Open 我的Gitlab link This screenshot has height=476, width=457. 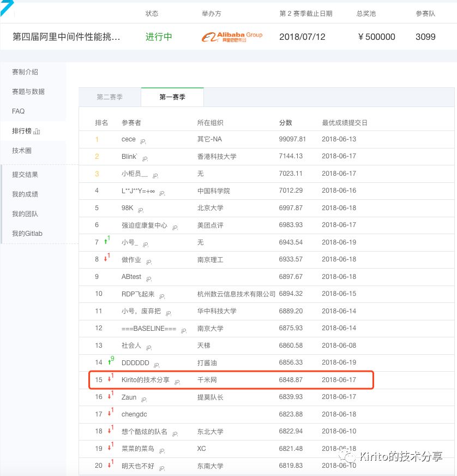tap(27, 234)
